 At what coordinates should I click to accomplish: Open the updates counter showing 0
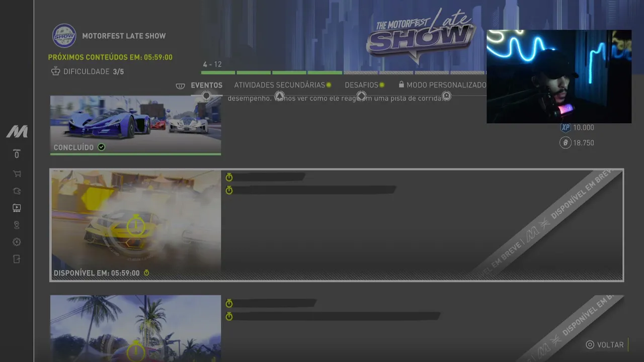[x=17, y=154]
